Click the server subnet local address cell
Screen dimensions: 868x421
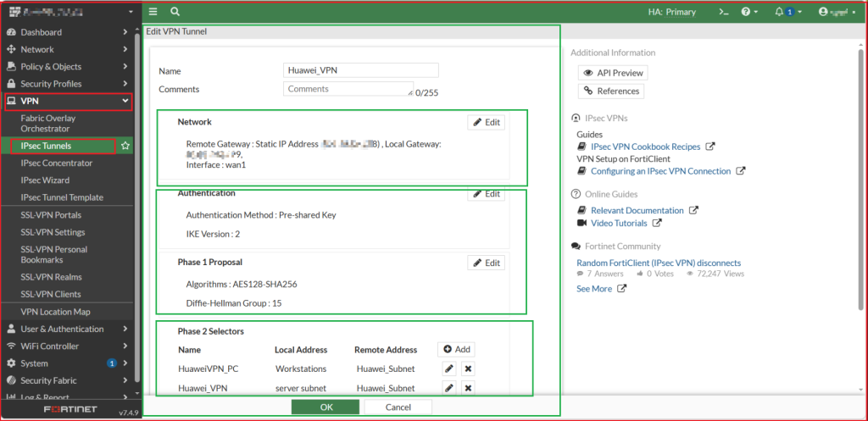tap(301, 388)
